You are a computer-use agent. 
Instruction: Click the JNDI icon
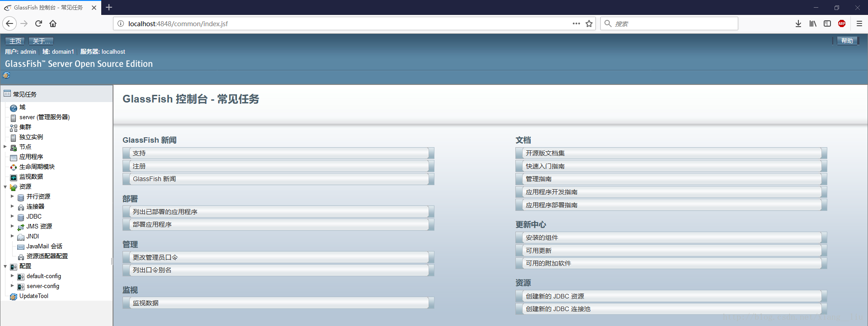click(21, 237)
